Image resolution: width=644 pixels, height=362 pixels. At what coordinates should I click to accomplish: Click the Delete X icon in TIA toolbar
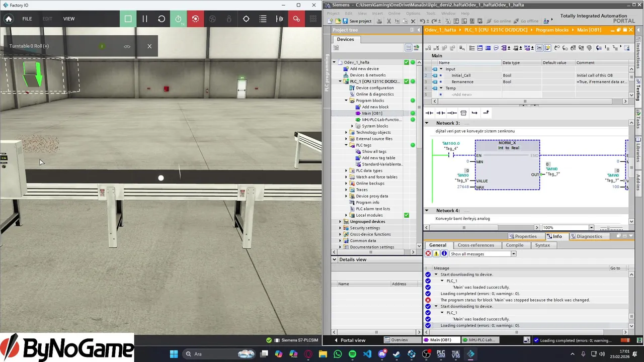413,21
